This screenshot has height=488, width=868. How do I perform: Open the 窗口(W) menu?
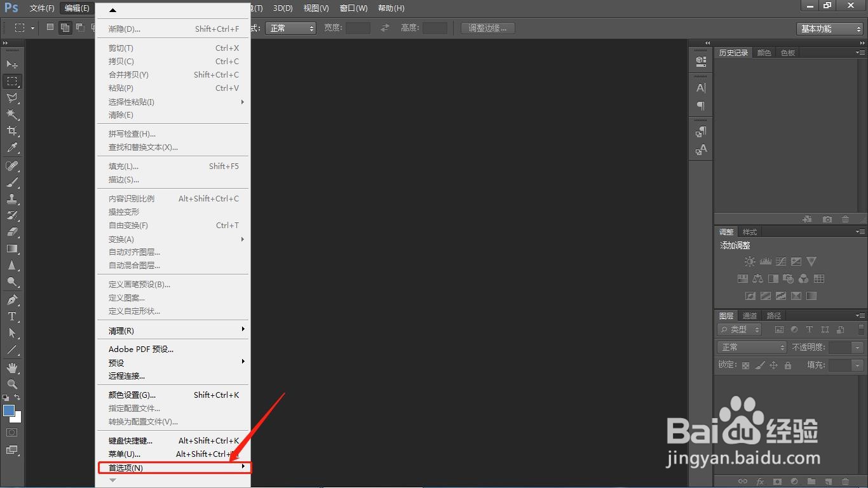point(354,8)
